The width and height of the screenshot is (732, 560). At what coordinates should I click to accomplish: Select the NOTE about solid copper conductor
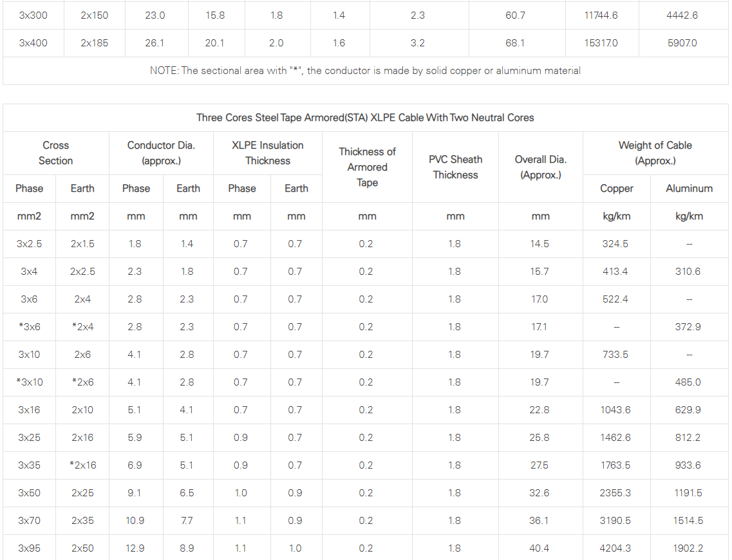point(365,71)
